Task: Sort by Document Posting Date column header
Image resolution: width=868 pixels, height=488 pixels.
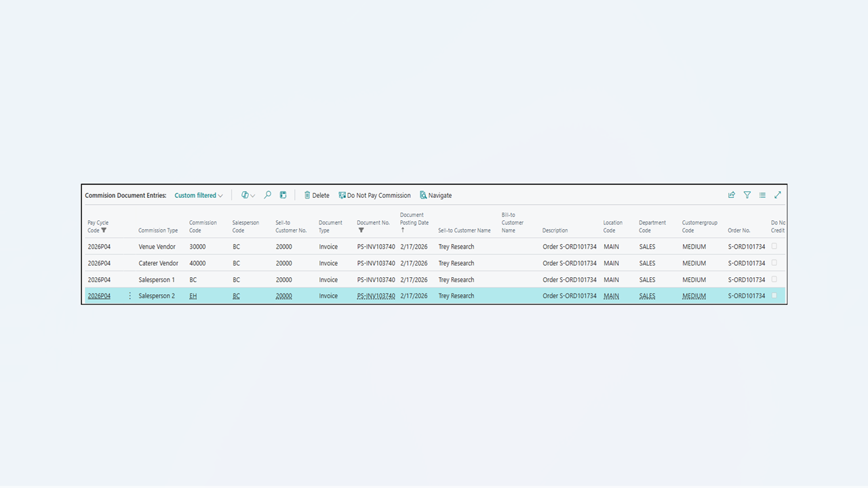Action: click(x=414, y=222)
